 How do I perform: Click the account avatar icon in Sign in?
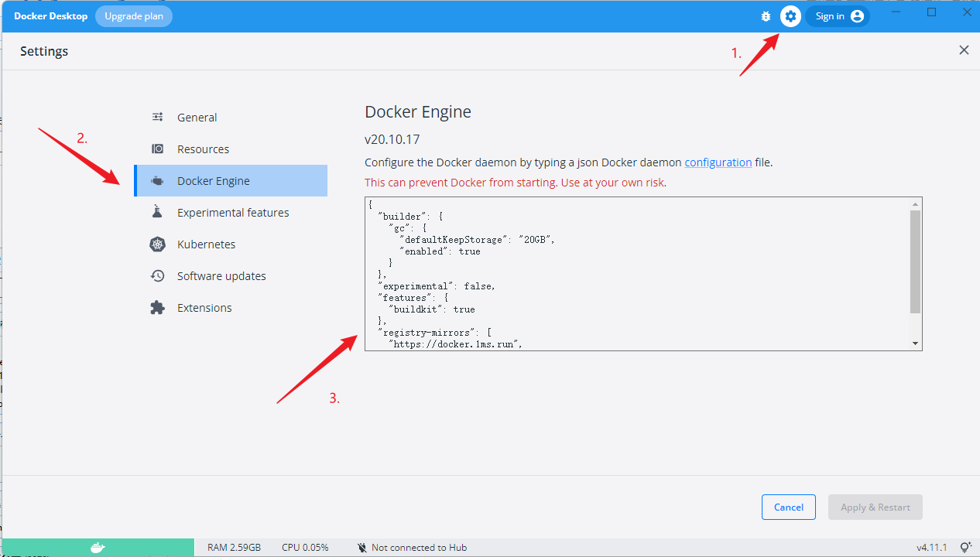click(857, 16)
